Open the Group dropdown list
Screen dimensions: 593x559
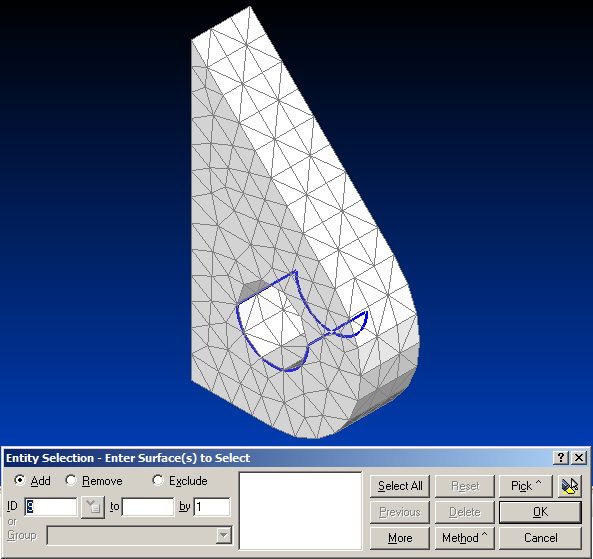(x=224, y=536)
